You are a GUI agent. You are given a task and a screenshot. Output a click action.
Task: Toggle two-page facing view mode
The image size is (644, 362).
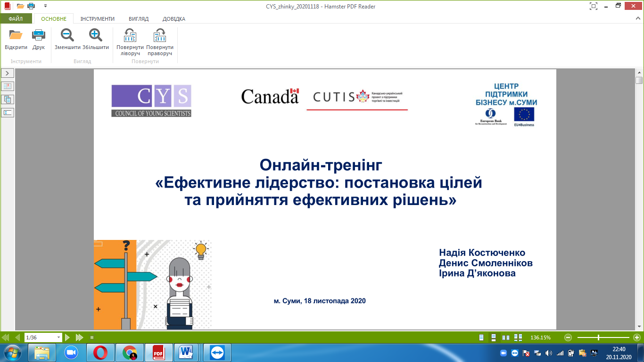[506, 337]
